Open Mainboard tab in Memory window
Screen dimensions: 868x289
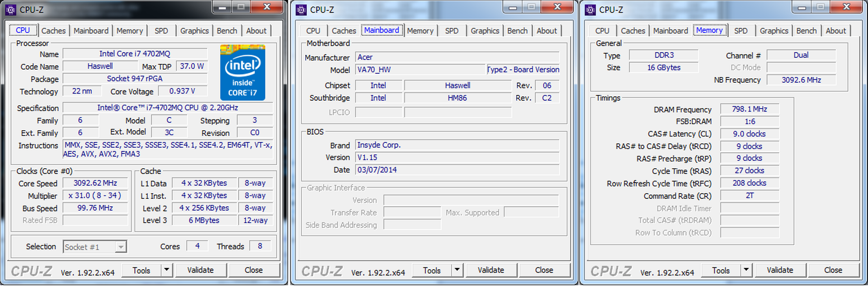click(670, 31)
